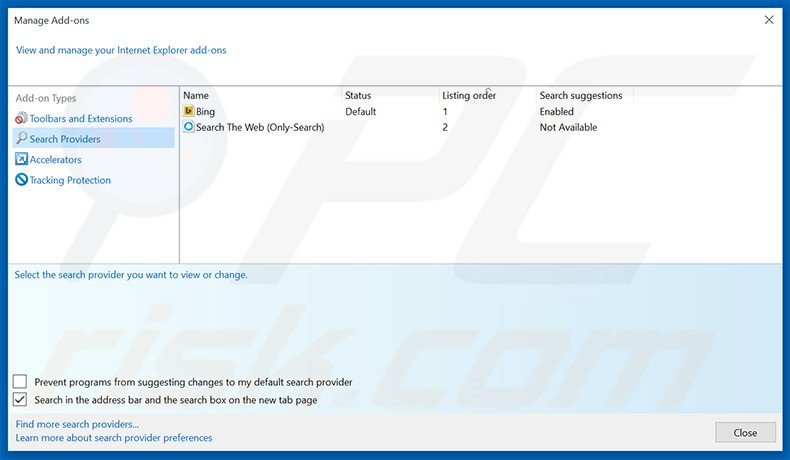Uncheck Search in the address bar checkbox
790x460 pixels.
coord(20,400)
